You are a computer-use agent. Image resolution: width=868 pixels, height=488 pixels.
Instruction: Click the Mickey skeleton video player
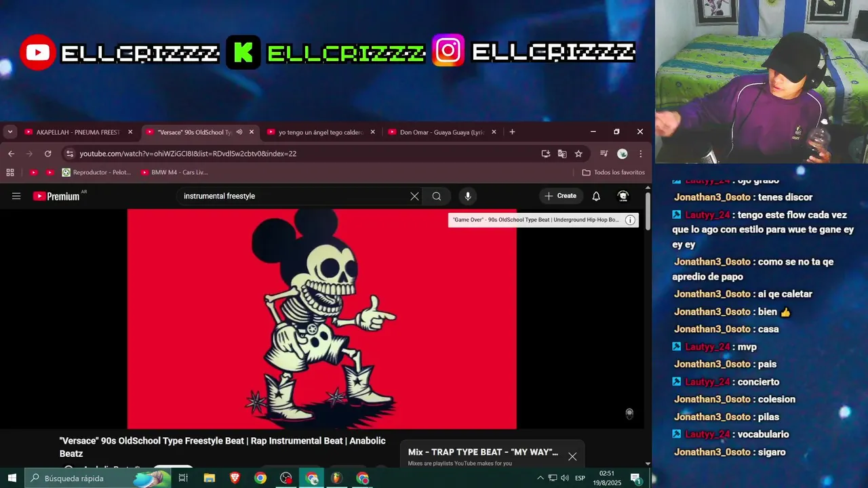[x=321, y=319]
